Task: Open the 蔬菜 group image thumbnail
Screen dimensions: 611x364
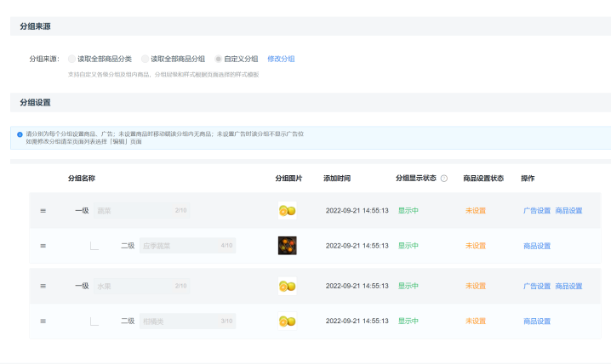Action: (x=287, y=211)
